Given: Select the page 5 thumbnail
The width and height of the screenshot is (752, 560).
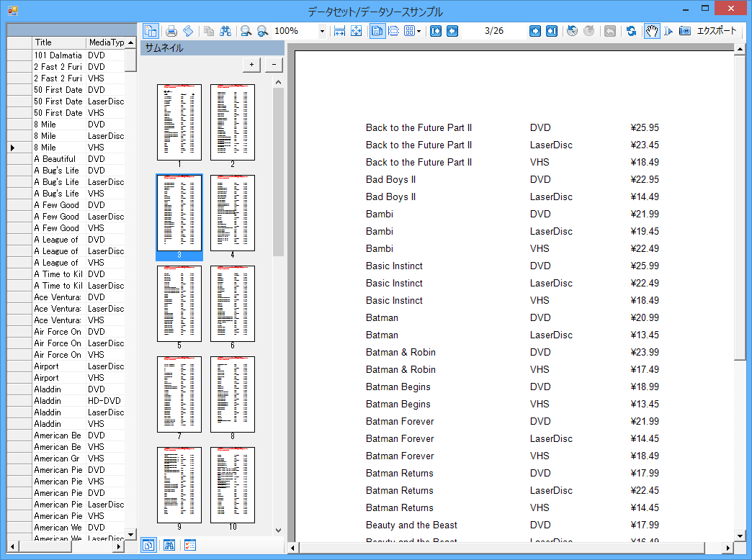Looking at the screenshot, I should point(179,303).
